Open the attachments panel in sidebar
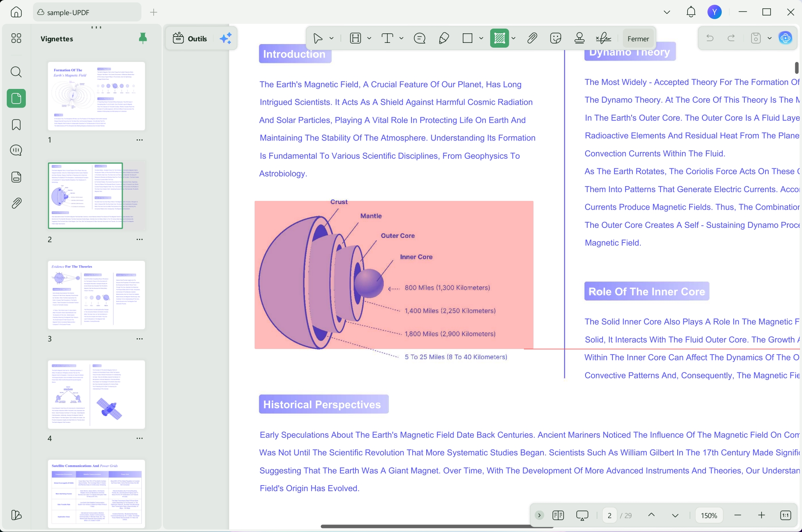Viewport: 802px width, 532px height. tap(16, 203)
